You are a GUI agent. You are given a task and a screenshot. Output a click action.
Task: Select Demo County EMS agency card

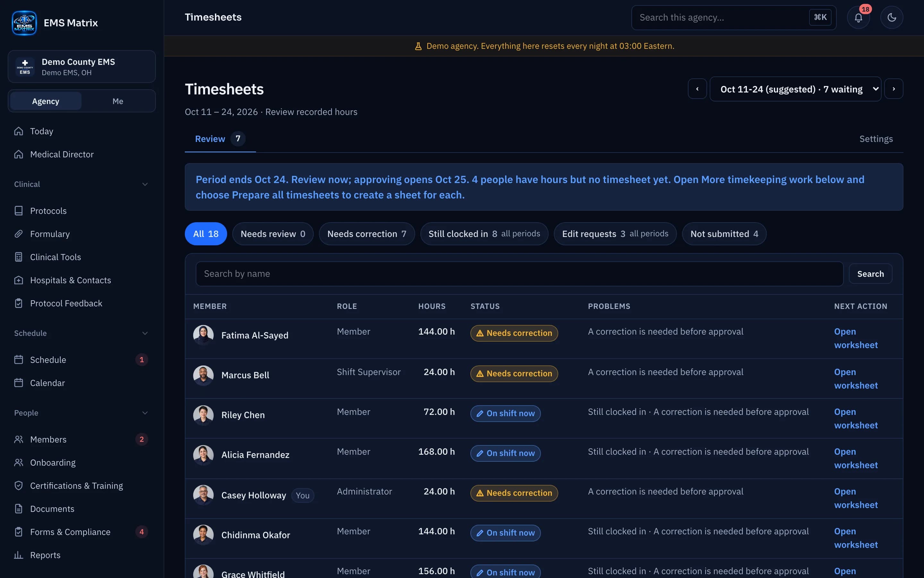(82, 66)
